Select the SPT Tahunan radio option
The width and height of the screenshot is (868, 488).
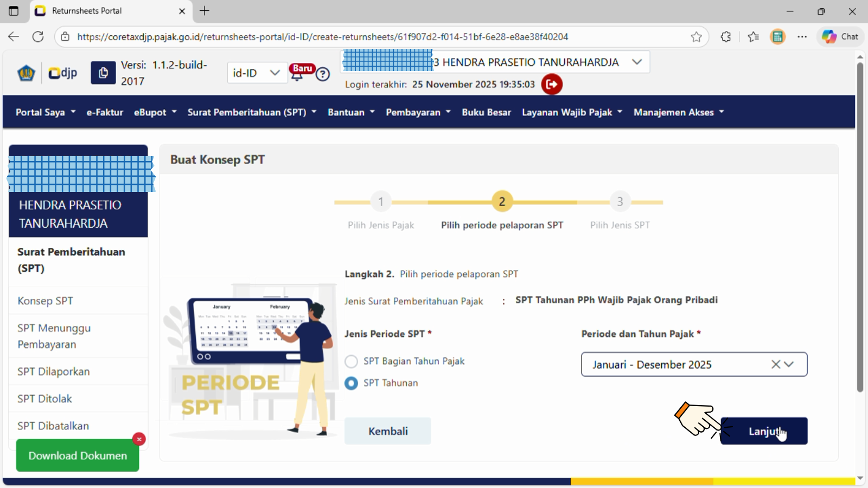tap(352, 383)
